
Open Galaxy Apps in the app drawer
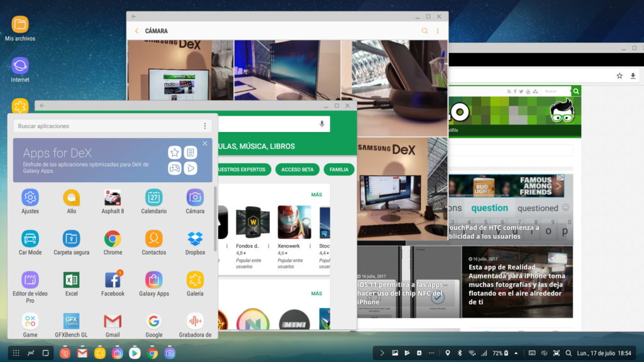point(153,280)
